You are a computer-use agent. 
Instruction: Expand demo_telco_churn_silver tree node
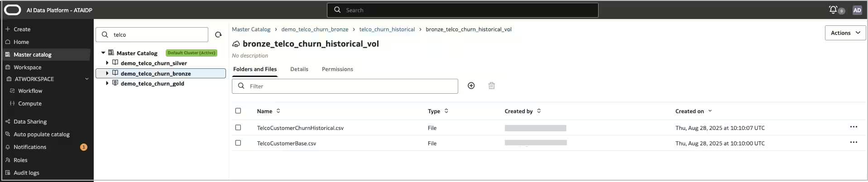[107, 63]
